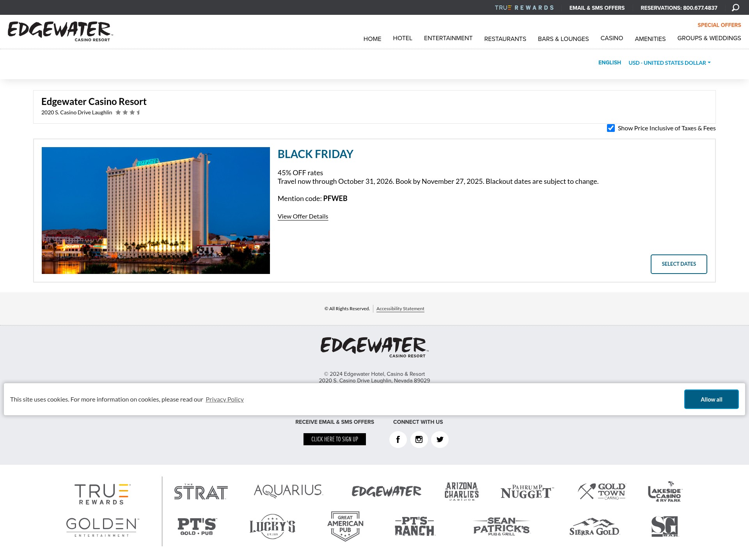This screenshot has width=749, height=560.
Task: Open the Pahrump Nugget logo
Action: coord(527,492)
